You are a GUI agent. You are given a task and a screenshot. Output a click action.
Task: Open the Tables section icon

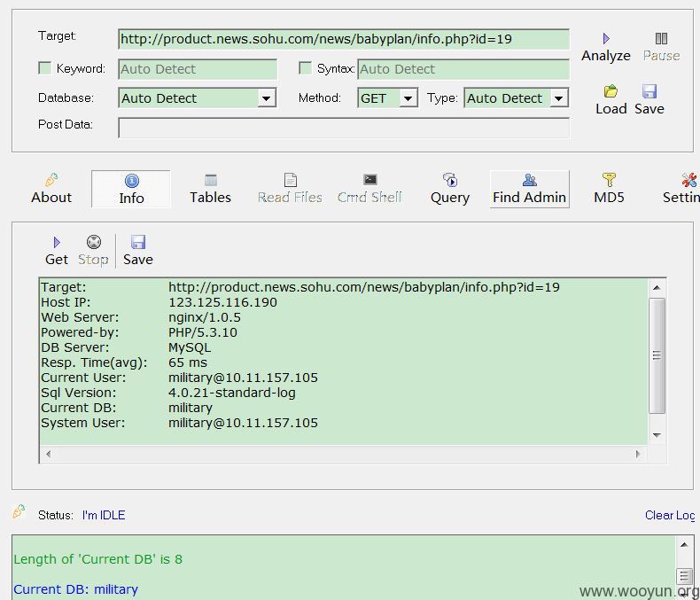pos(210,180)
